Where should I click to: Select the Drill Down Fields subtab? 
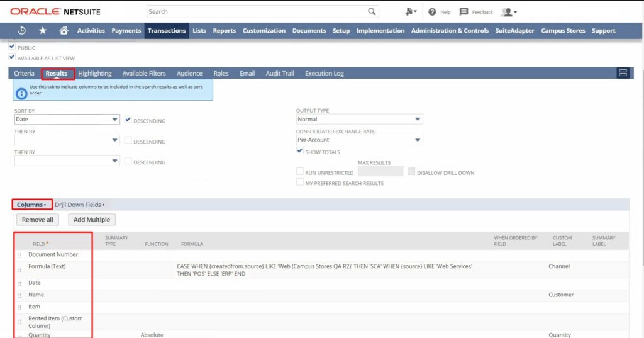coord(79,205)
